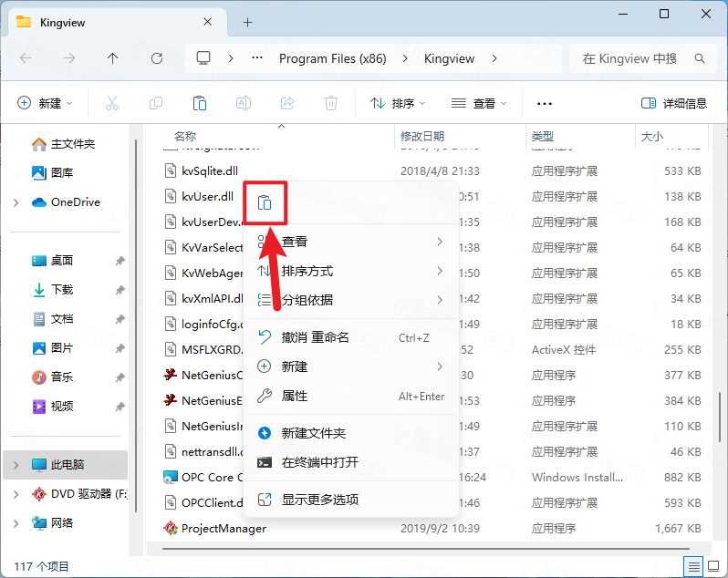Viewport: 728px width, 578px height.
Task: Open 查看 submenu in context menu
Action: tap(351, 242)
